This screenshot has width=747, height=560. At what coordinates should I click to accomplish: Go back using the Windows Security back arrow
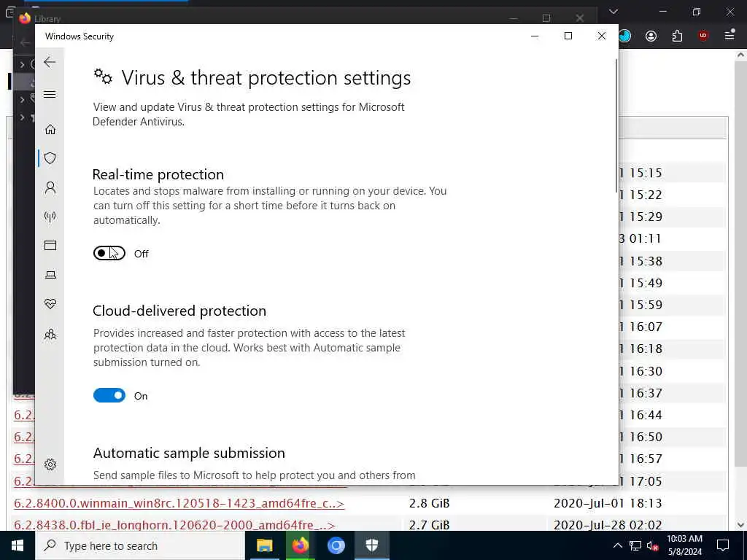pos(50,62)
